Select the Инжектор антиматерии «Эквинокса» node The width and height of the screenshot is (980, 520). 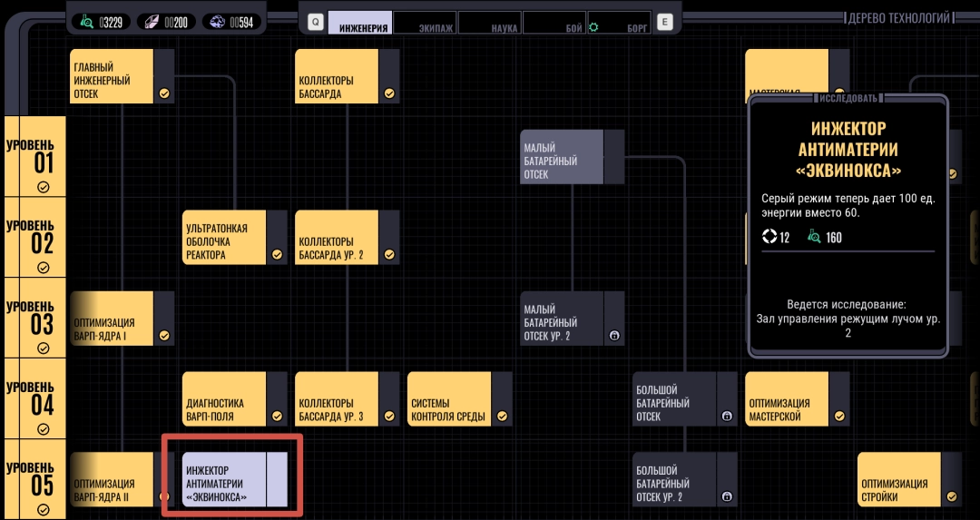point(224,479)
